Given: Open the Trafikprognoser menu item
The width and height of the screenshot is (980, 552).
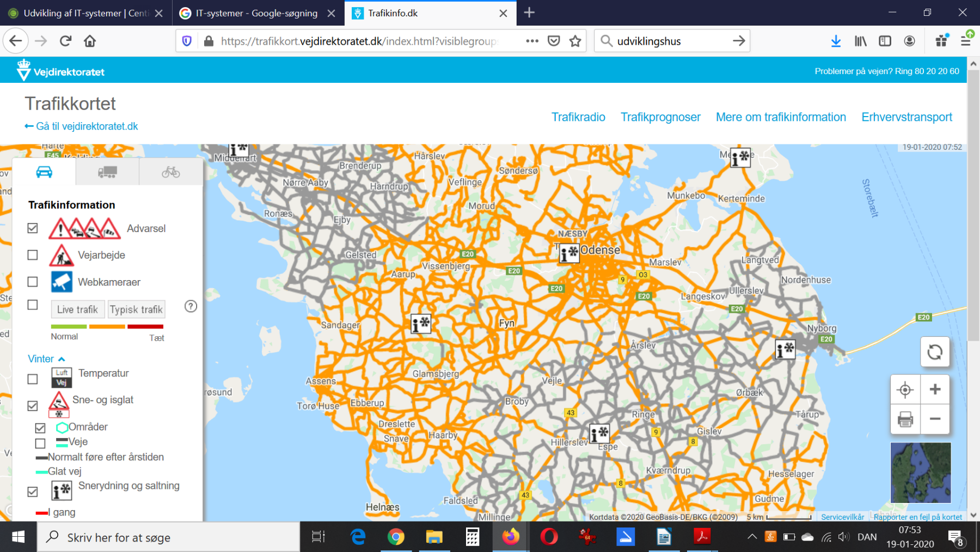Looking at the screenshot, I should [x=660, y=117].
